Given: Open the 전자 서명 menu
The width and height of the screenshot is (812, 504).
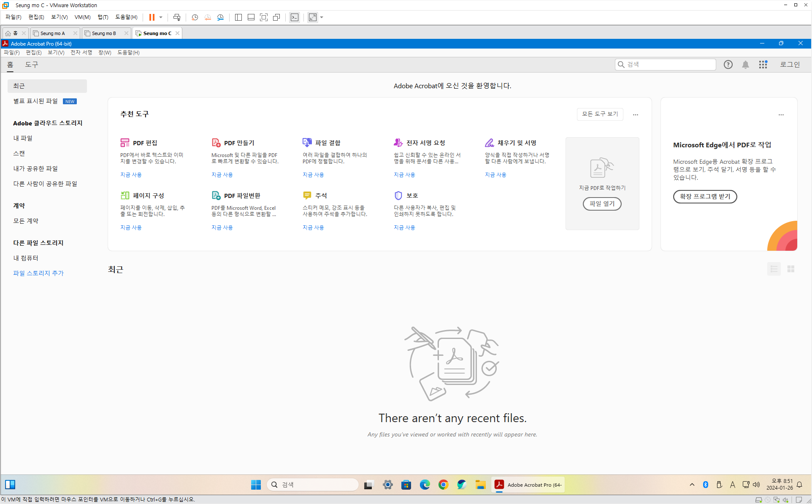Looking at the screenshot, I should (81, 52).
